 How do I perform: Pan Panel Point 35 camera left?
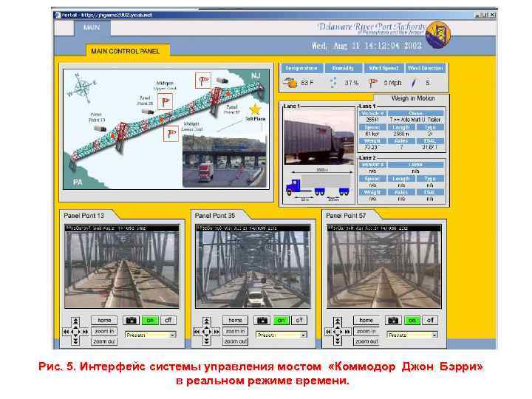(197, 332)
